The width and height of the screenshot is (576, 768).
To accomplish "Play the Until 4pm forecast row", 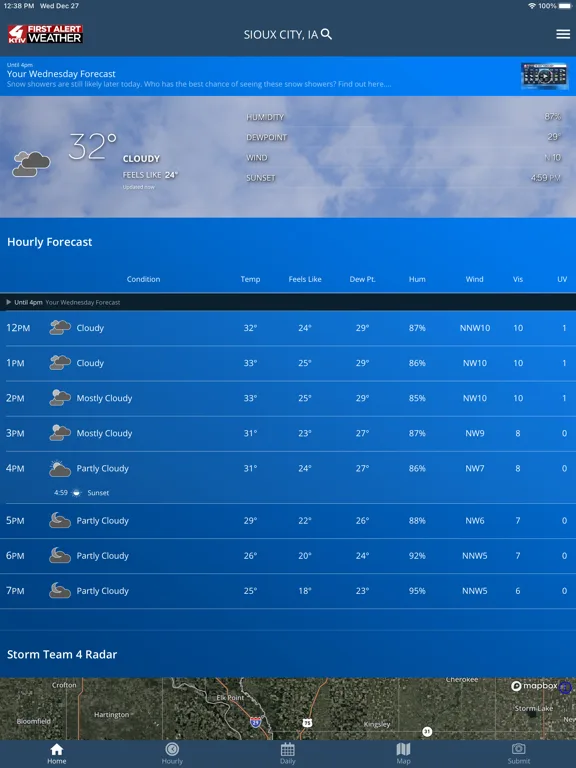I will 288,302.
